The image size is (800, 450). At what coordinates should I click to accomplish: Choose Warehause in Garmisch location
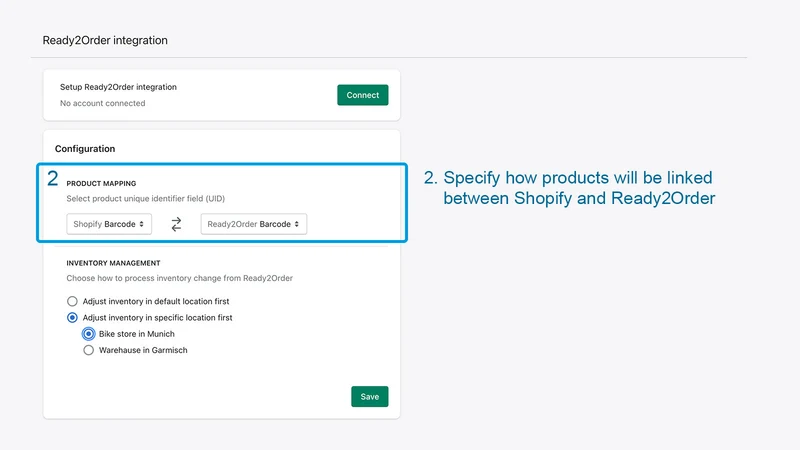tap(89, 350)
